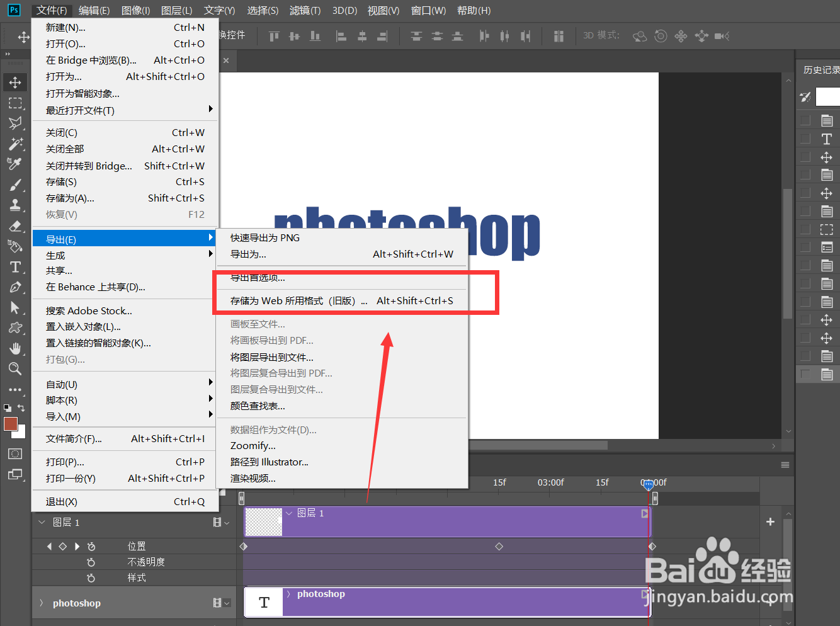
Task: Open the 窗口(W) menu
Action: click(428, 11)
